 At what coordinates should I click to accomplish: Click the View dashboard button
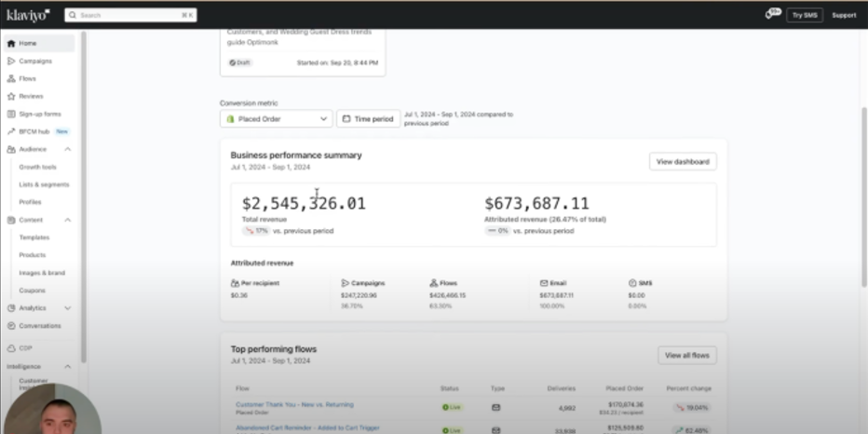point(682,161)
